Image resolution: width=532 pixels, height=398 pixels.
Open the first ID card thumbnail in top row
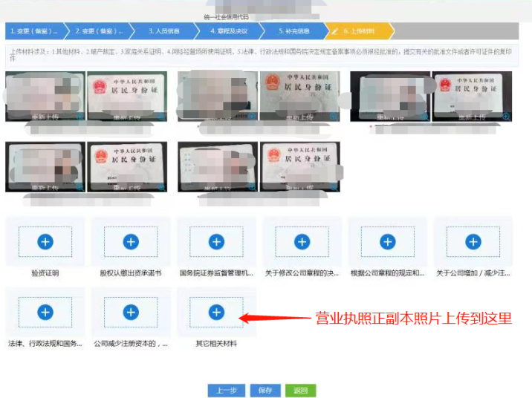pos(45,95)
